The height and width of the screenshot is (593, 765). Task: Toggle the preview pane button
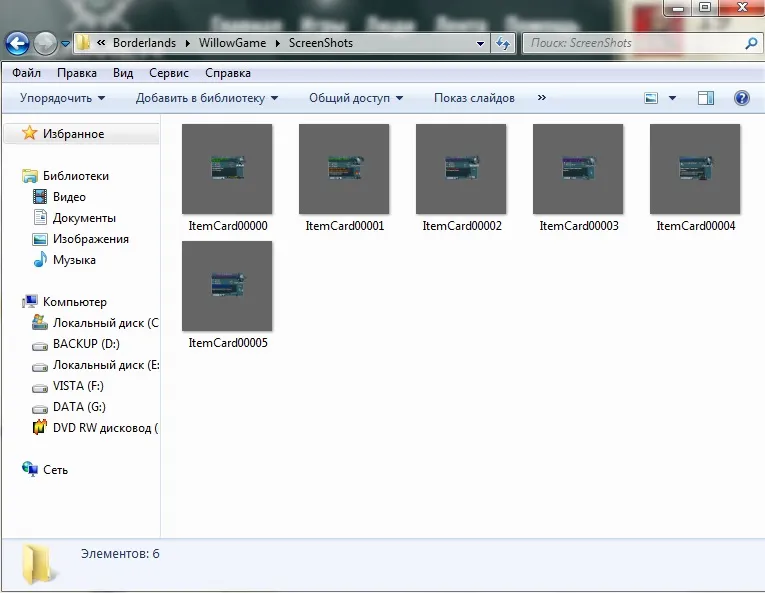coord(706,98)
